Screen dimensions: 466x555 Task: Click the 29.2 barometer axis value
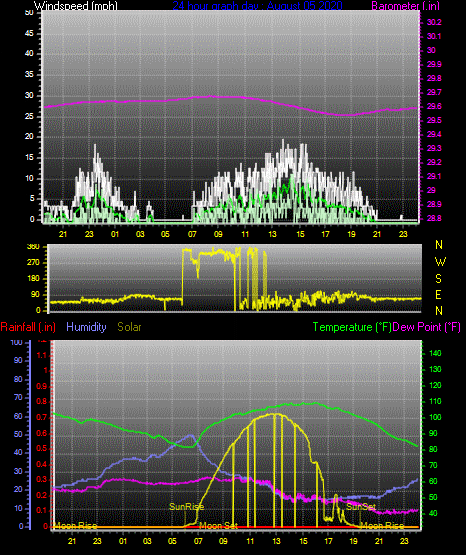(x=434, y=162)
